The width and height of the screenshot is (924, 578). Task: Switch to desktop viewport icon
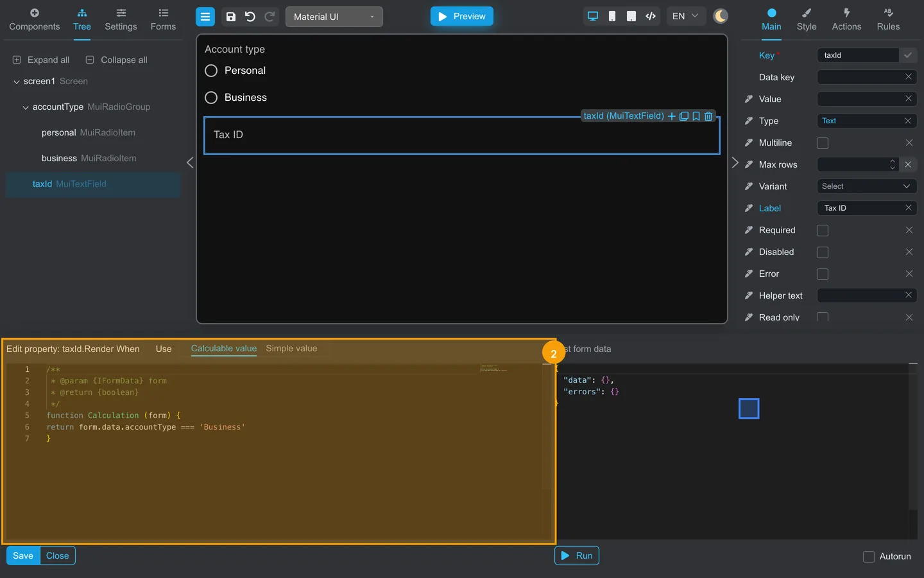[593, 16]
